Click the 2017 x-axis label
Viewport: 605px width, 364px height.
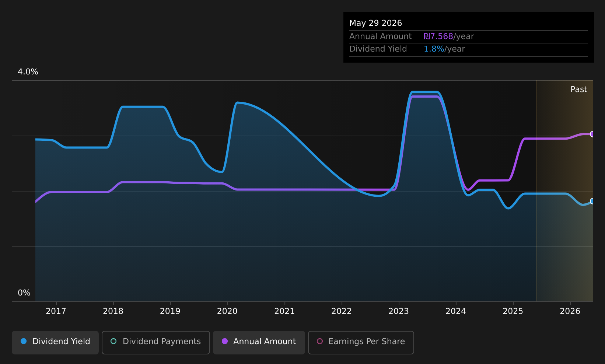point(56,311)
